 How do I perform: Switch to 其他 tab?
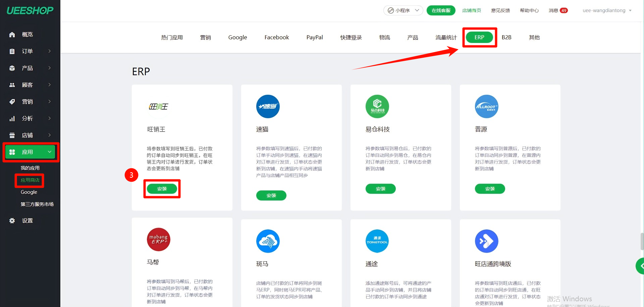[534, 37]
